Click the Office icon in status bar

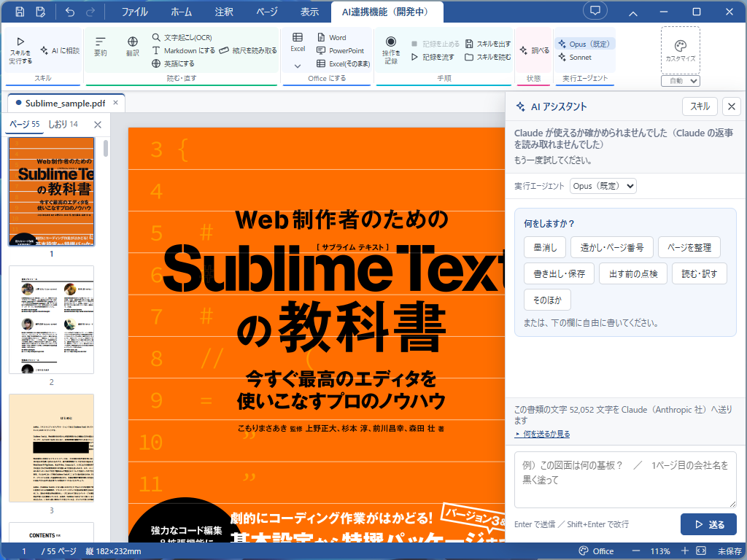596,551
